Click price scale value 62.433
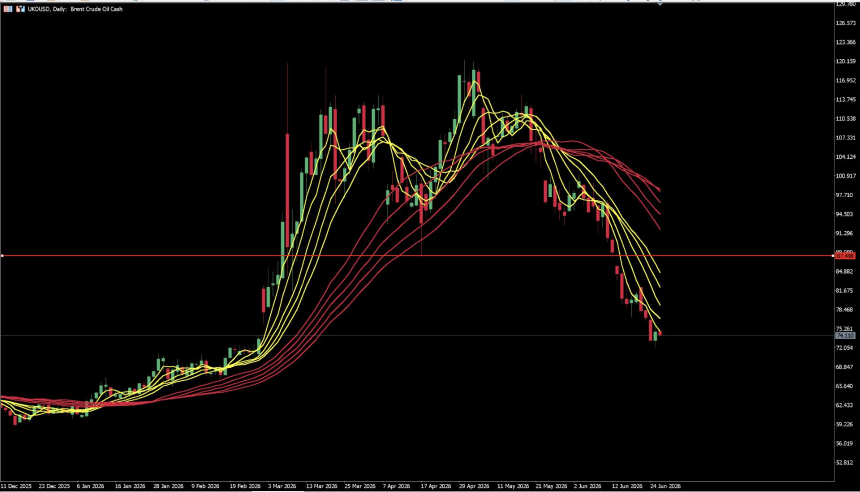Screen dimensions: 860x492 click(x=845, y=405)
